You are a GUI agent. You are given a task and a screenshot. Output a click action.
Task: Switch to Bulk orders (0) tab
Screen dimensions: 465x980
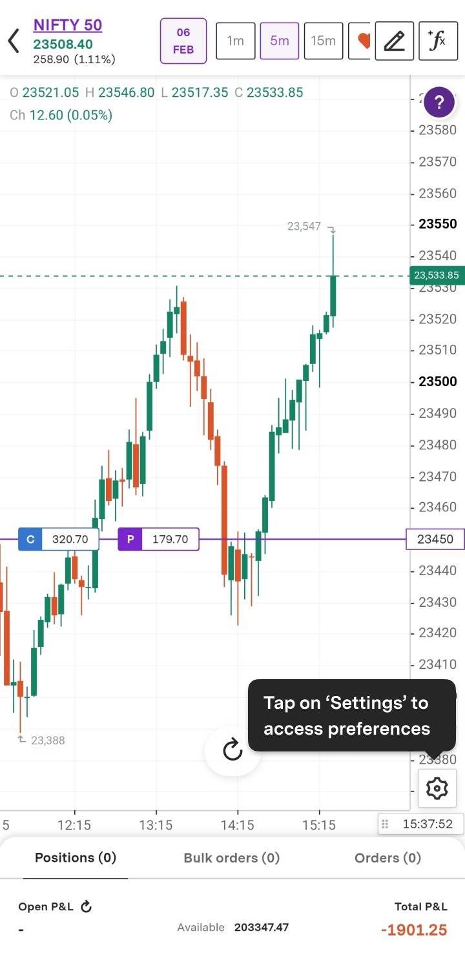click(232, 858)
